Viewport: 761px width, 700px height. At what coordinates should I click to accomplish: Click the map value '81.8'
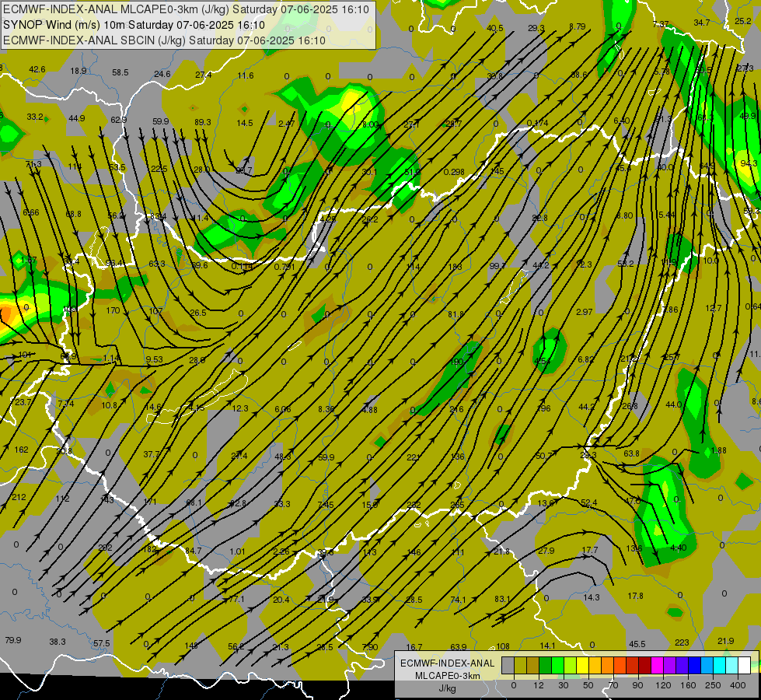pos(456,314)
